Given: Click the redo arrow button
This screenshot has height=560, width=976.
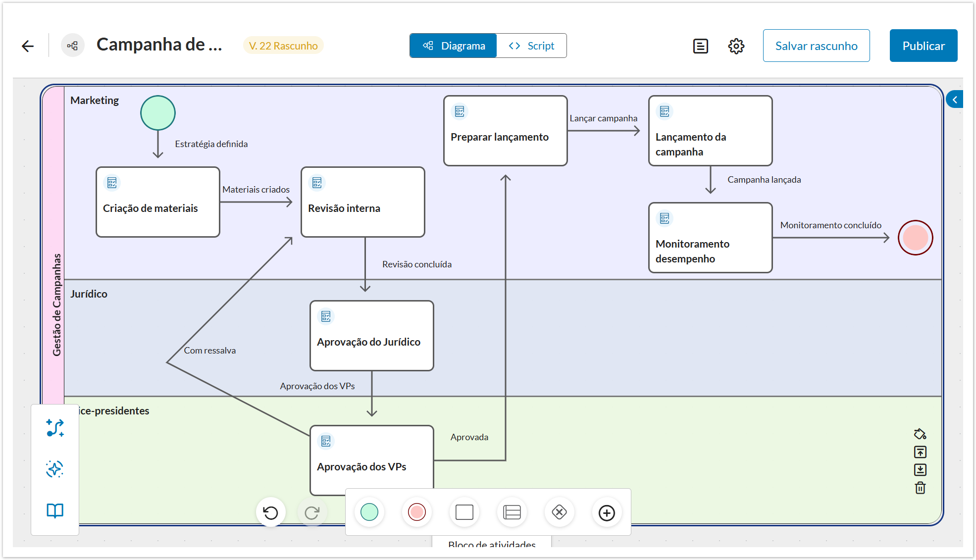Looking at the screenshot, I should tap(312, 512).
